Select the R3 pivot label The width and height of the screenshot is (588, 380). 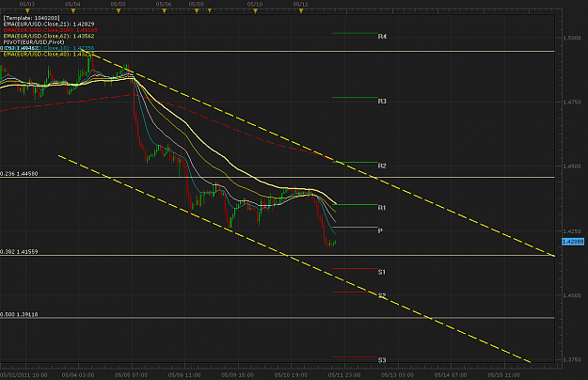(x=382, y=102)
